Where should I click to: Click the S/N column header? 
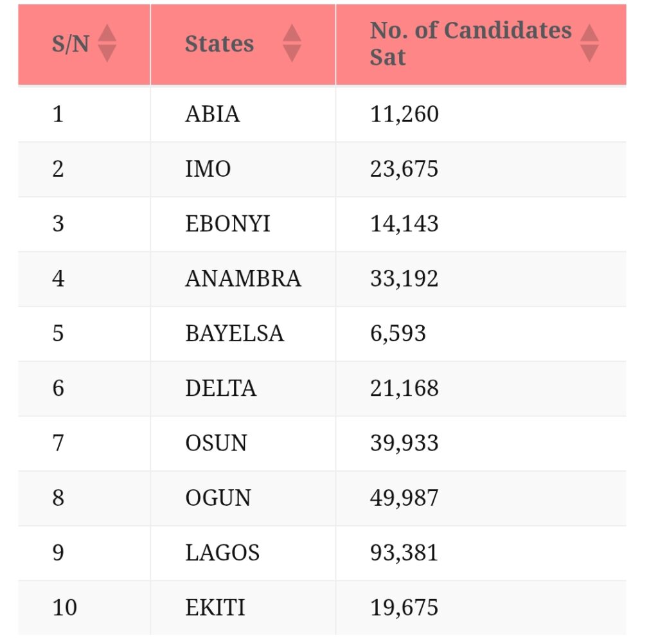click(x=71, y=44)
